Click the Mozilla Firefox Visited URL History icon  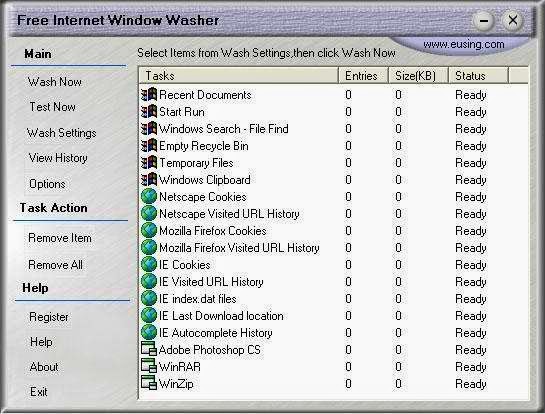pos(149,247)
